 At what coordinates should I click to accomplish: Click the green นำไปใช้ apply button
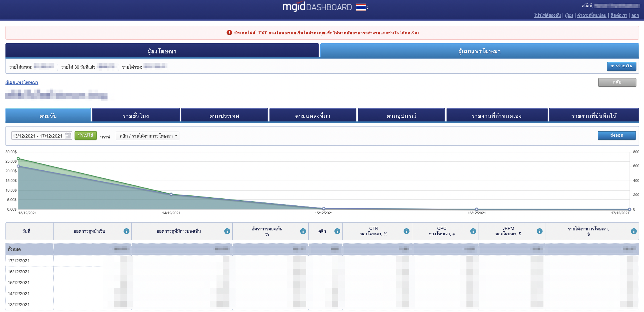click(86, 135)
